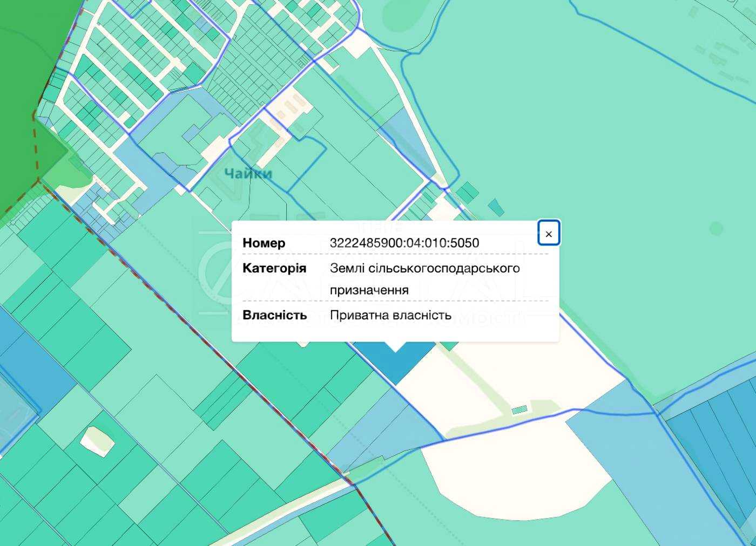Click the Приватна власність value text
This screenshot has width=756, height=546.
390,315
